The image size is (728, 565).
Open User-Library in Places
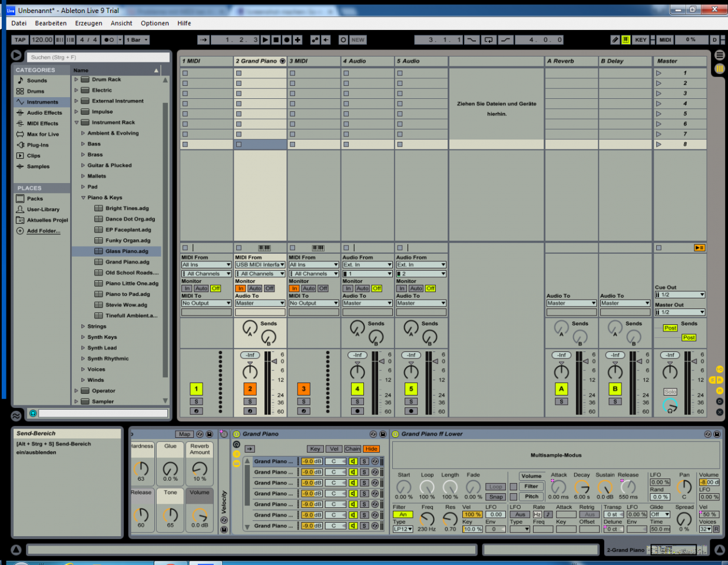(x=43, y=210)
